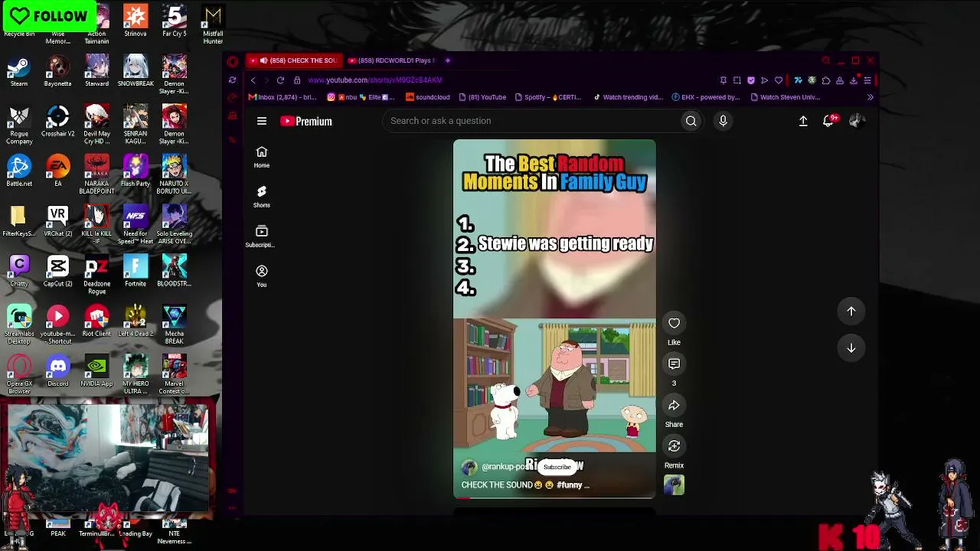Open the YouTube create upload icon
The image size is (980, 551).
tap(803, 121)
